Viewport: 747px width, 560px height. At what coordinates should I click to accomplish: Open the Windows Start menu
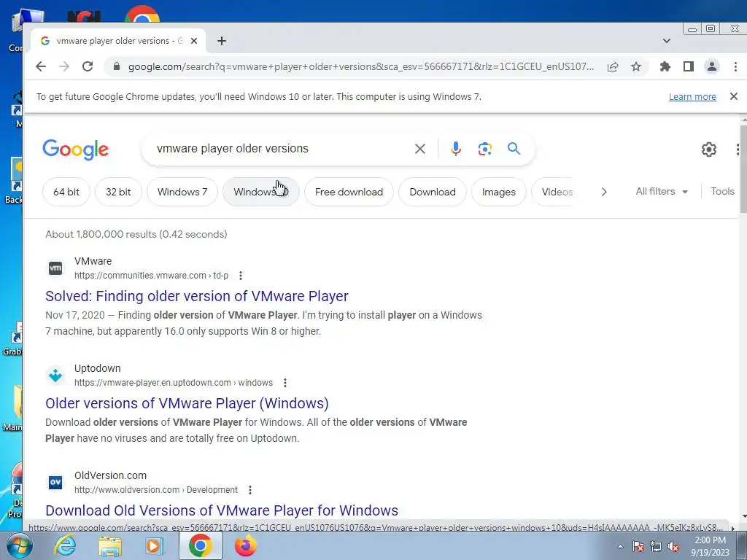[x=19, y=545]
